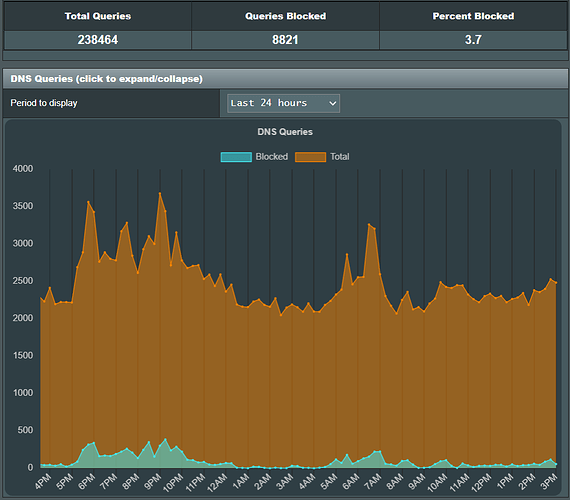
Task: Select the 3.7 percent blocked value
Action: coord(473,40)
